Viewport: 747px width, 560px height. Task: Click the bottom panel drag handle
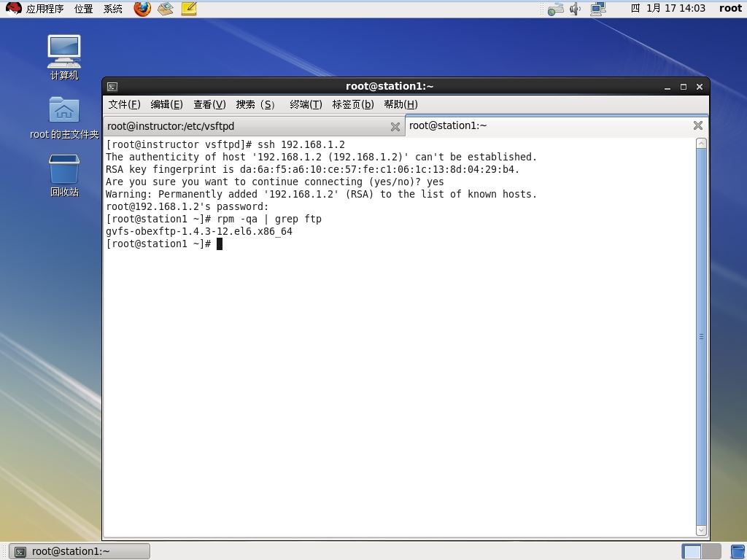(x=4, y=551)
